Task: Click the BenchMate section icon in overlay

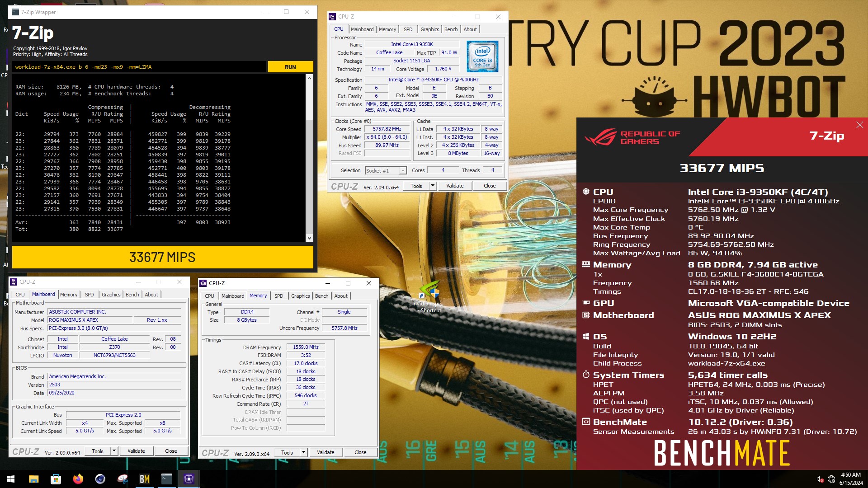Action: 586,422
